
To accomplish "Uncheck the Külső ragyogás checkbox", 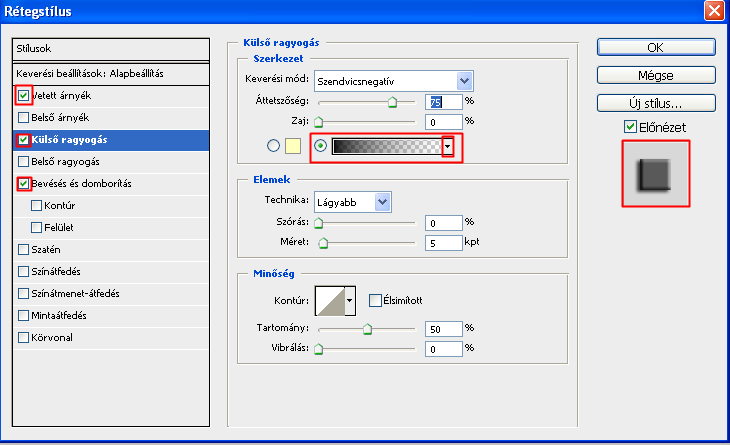I will 23,140.
